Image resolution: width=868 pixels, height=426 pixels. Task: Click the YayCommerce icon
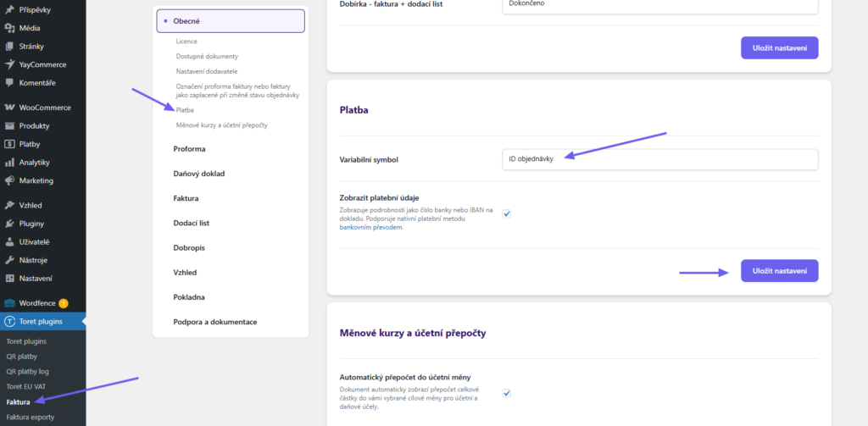pyautogui.click(x=9, y=64)
